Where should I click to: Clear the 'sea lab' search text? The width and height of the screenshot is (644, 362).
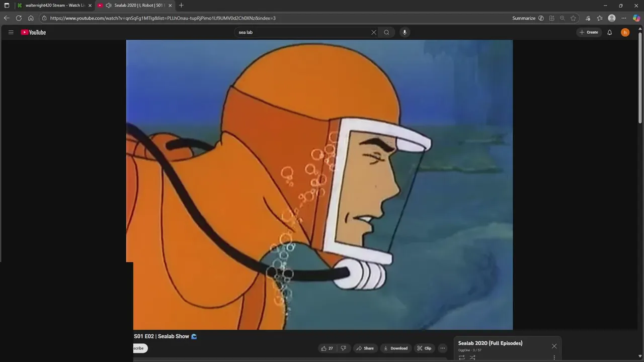(x=374, y=32)
